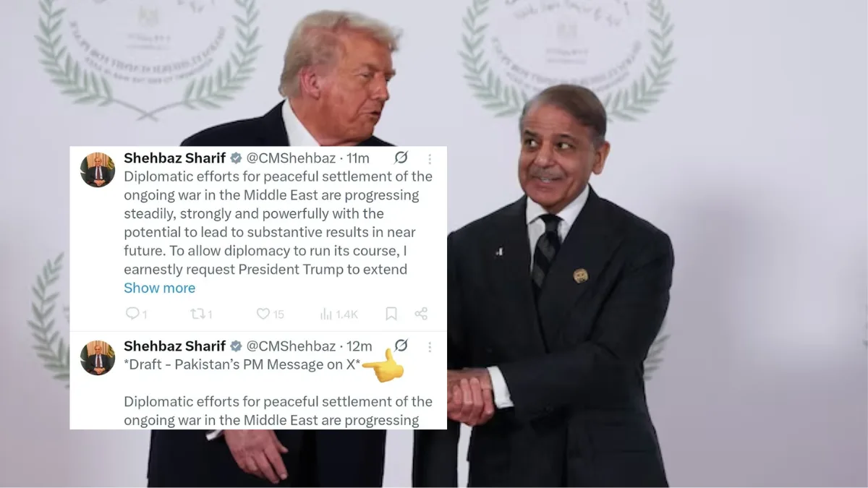Open the profile avatar of the 12m tweet
This screenshot has width=868, height=488.
[x=98, y=358]
